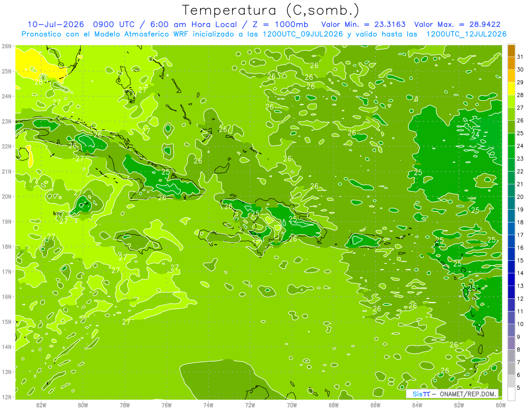Click the title 'Temperatura (C,somb.)'
Image resolution: width=532 pixels, height=411 pixels.
(271, 10)
